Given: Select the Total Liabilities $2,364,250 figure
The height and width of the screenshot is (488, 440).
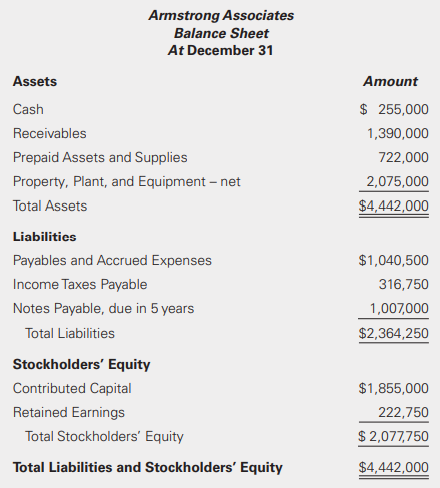Looking at the screenshot, I should pos(394,333).
